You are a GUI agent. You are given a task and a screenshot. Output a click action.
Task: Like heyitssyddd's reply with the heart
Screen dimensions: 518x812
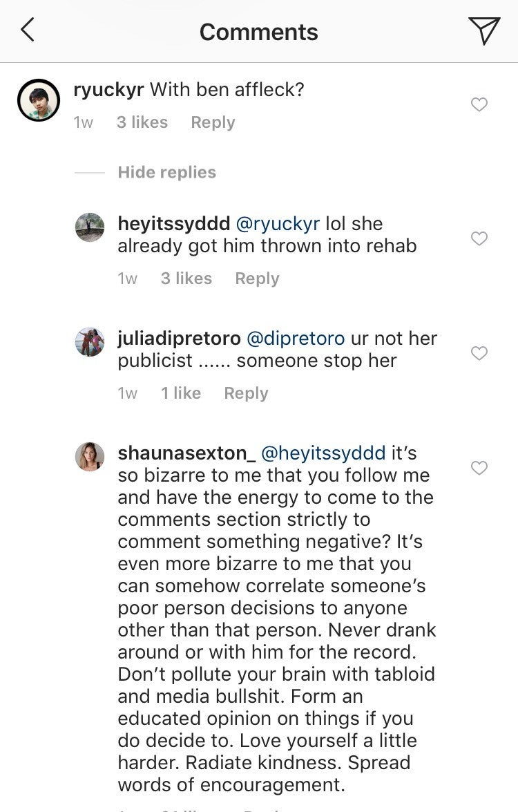pyautogui.click(x=479, y=239)
